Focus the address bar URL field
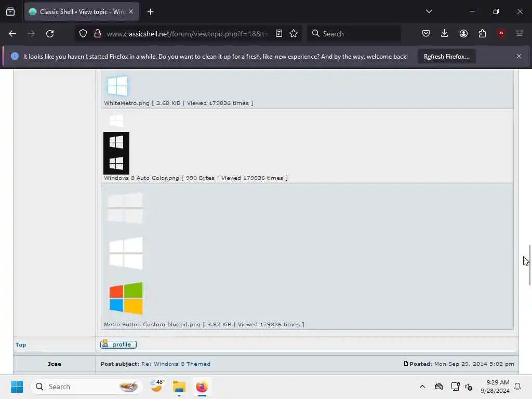The image size is (532, 399). [x=187, y=34]
